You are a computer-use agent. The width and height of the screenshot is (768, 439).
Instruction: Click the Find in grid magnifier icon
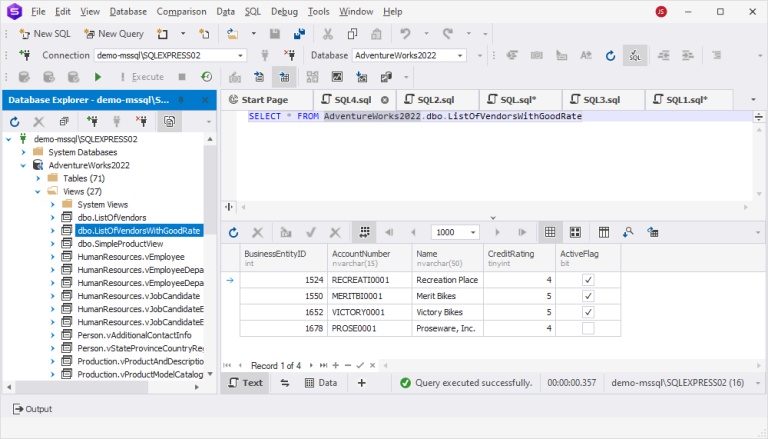coord(628,232)
